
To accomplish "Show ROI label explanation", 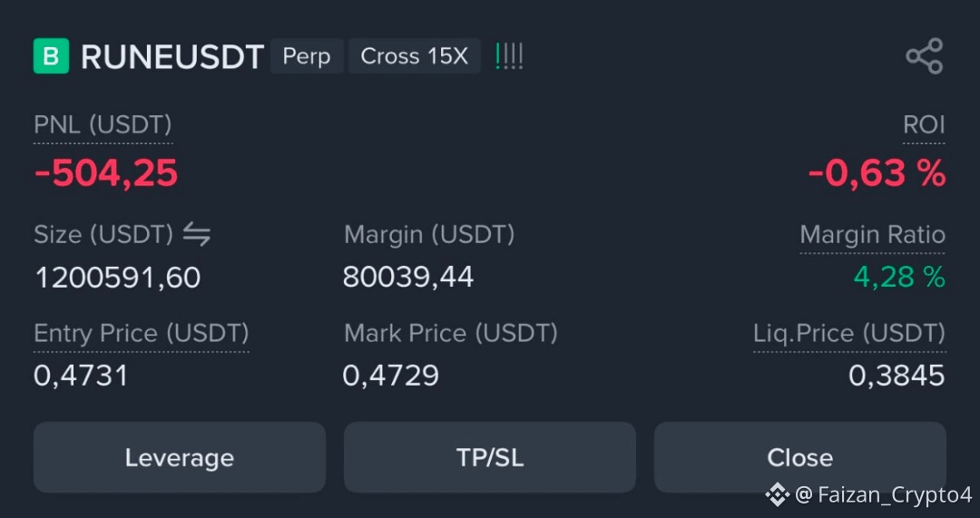I will [x=925, y=125].
